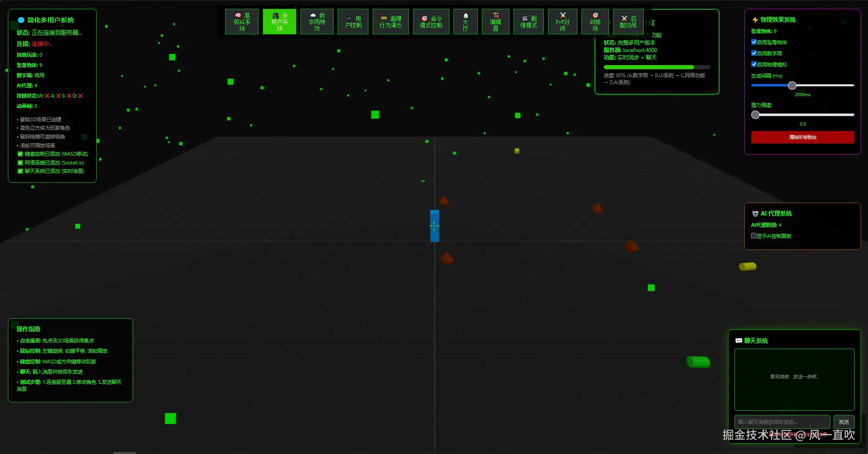The width and height of the screenshot is (868, 454).
Task: Click the 点击场景 instruction line
Action: [x=55, y=341]
